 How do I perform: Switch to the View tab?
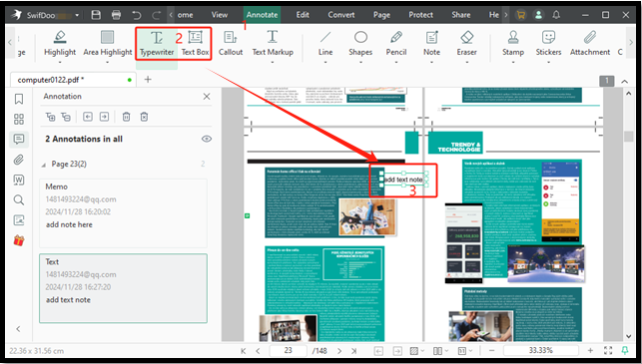pyautogui.click(x=220, y=15)
